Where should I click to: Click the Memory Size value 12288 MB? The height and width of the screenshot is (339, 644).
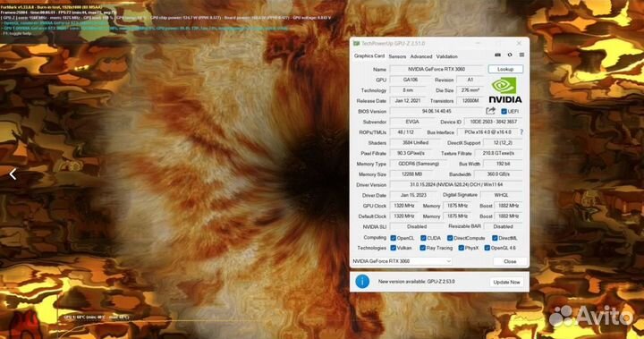tap(412, 174)
